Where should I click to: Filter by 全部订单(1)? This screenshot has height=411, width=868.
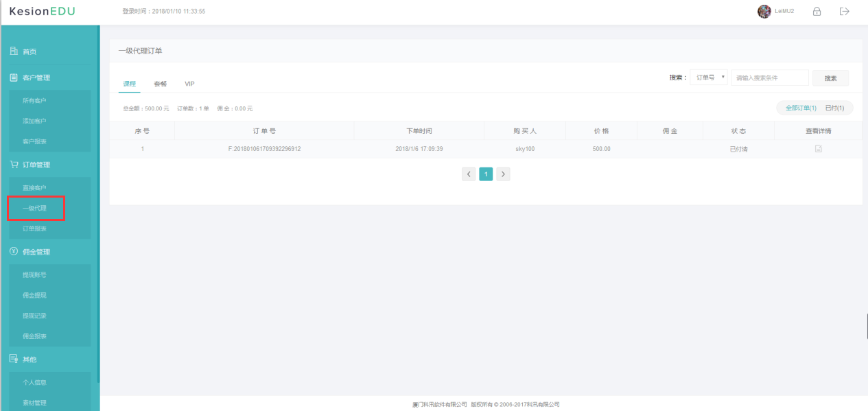coord(801,108)
